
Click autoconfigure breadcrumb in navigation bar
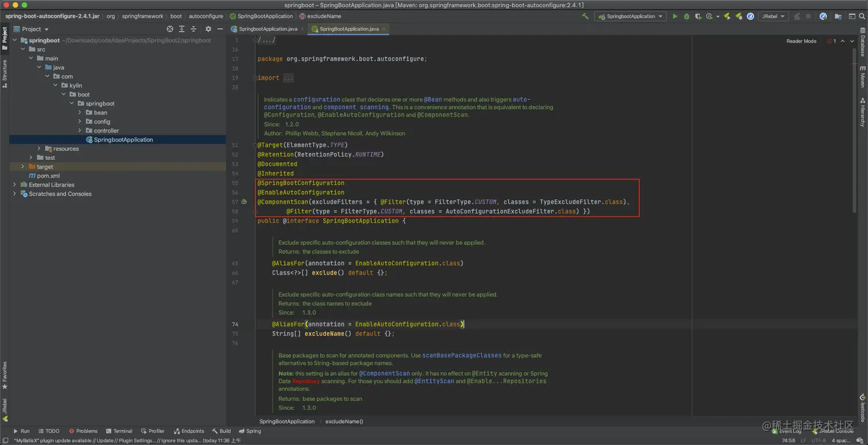205,17
